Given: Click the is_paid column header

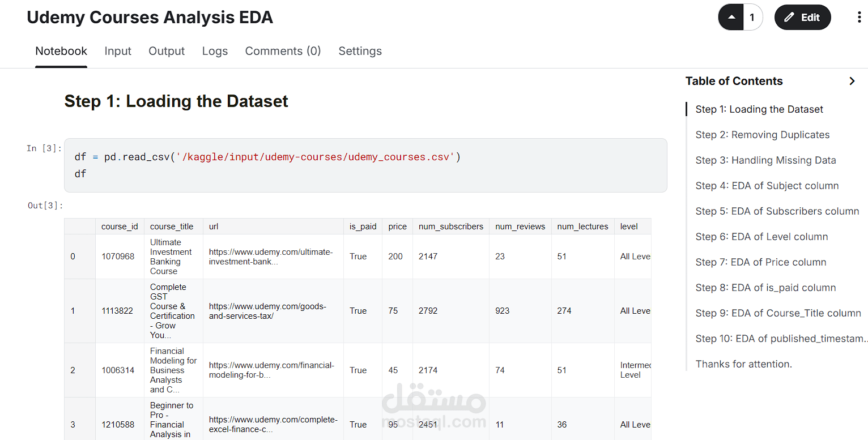Looking at the screenshot, I should click(363, 227).
